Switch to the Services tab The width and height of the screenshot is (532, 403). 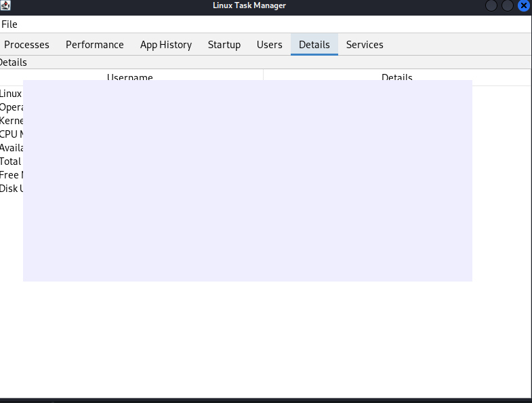coord(365,45)
